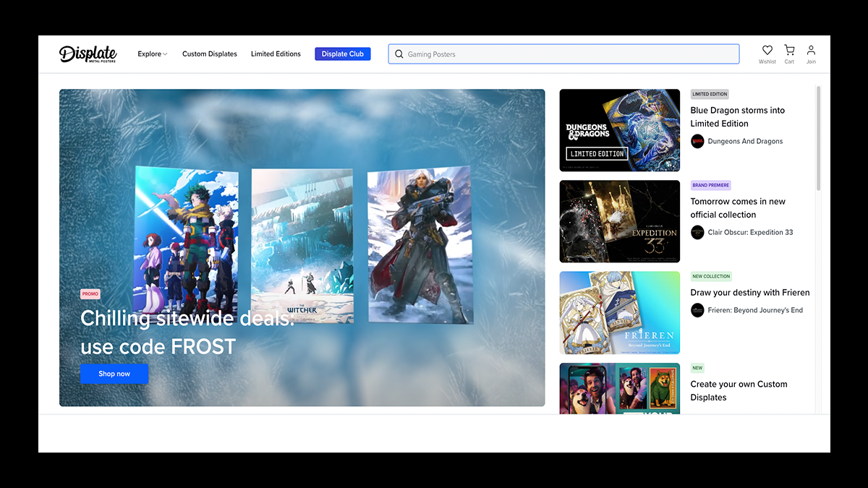This screenshot has height=488, width=868.
Task: Click the Displate Club button
Action: [x=343, y=54]
